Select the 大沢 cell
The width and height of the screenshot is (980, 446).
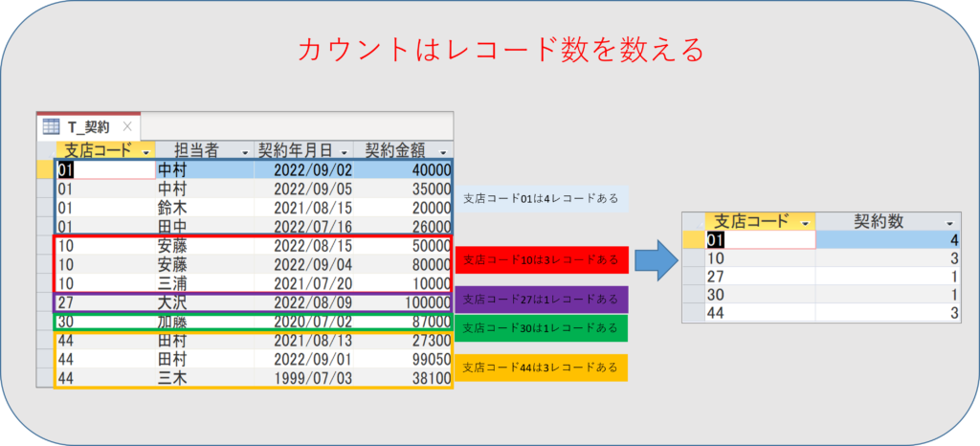[x=205, y=303]
